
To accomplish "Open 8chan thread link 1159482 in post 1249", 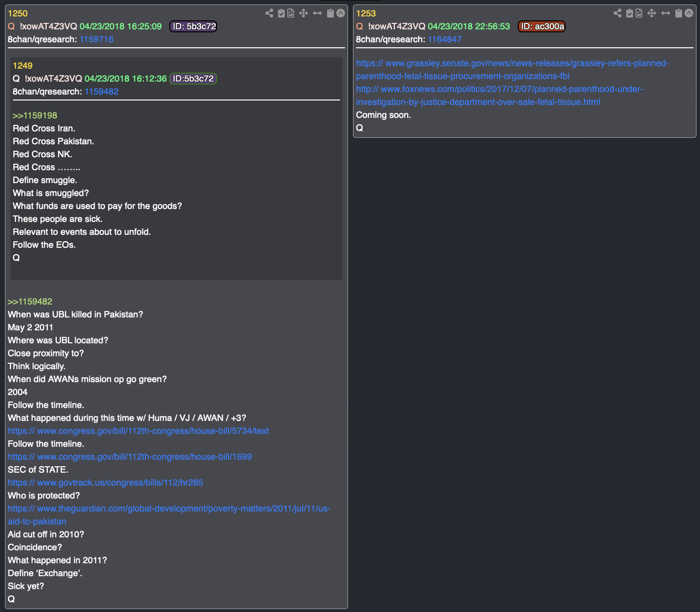I will (x=102, y=92).
